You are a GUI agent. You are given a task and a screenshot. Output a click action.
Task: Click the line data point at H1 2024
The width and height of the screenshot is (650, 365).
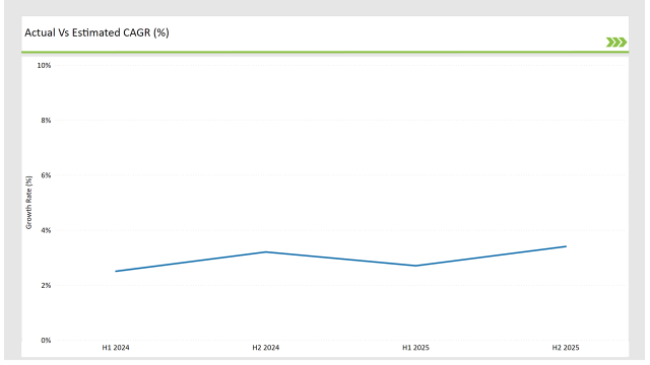coord(116,271)
